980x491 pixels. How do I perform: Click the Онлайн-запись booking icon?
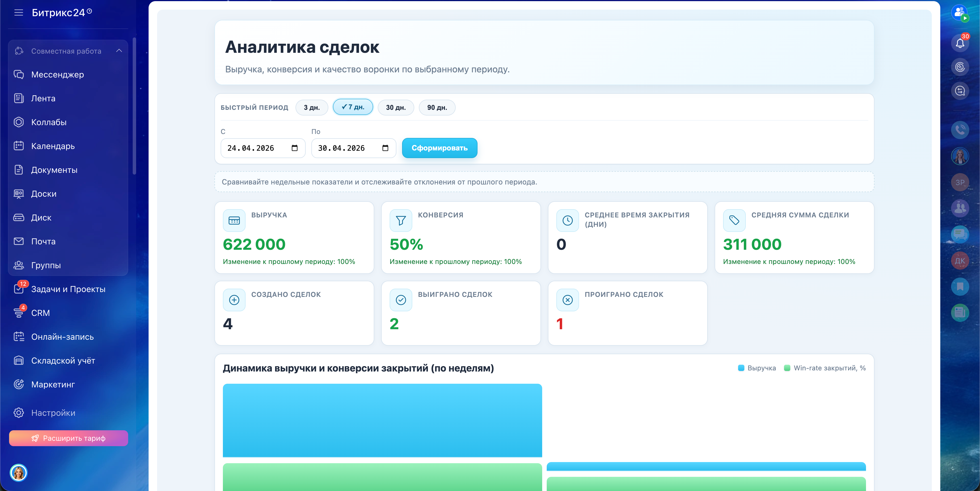(x=19, y=337)
